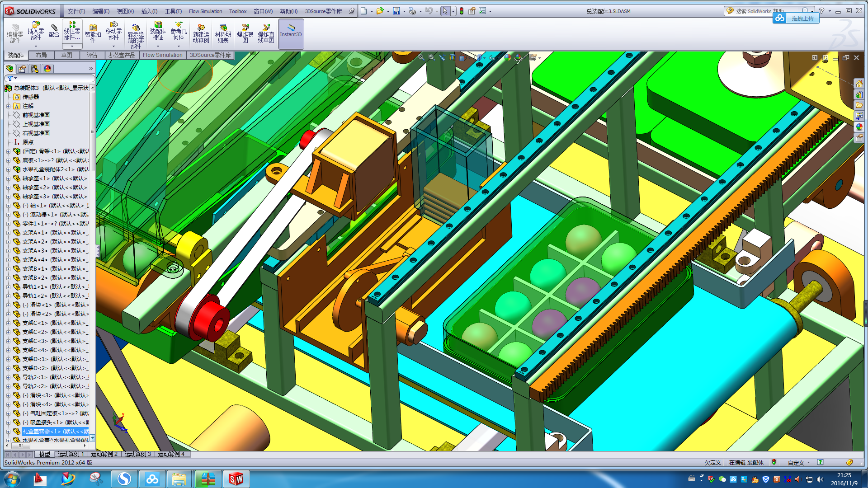
Task: Open the PropertyManager tab in the left panel
Action: point(22,69)
